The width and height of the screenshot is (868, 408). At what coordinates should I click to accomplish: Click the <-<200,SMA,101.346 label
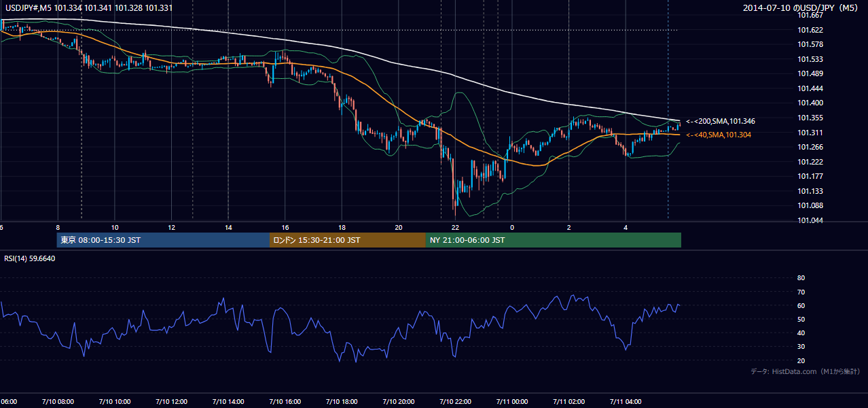720,121
